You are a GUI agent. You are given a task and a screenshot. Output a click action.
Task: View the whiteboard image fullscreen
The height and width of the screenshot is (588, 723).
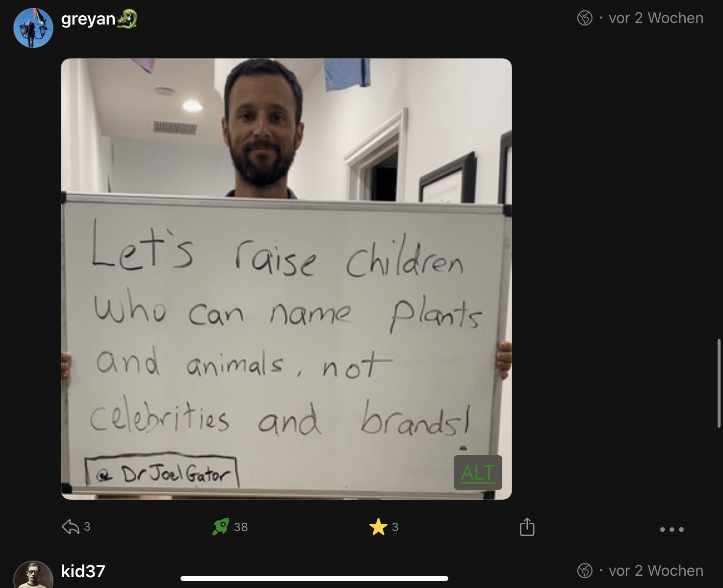coord(286,279)
